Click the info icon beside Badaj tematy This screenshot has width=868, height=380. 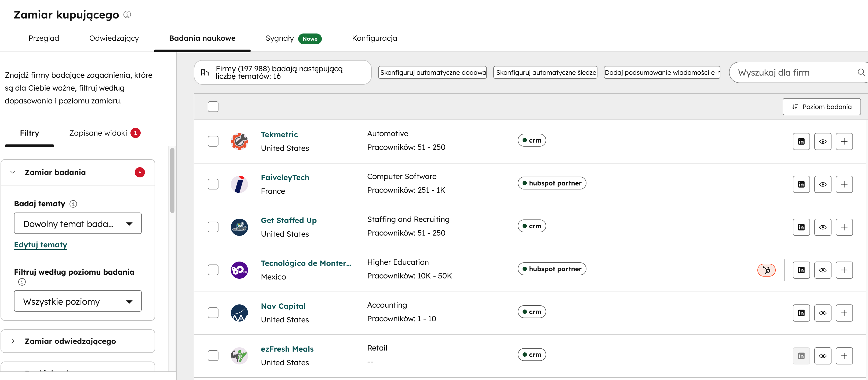(74, 204)
